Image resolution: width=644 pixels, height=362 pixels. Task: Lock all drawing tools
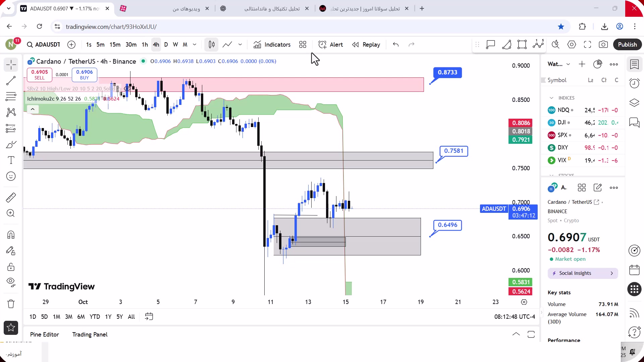pos(11,267)
